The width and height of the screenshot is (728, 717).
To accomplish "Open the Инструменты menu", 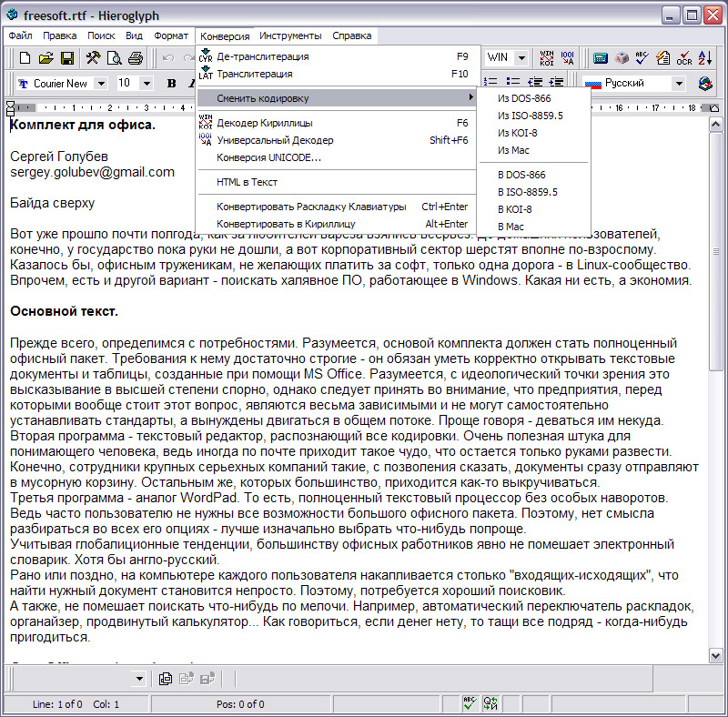I will coord(290,35).
